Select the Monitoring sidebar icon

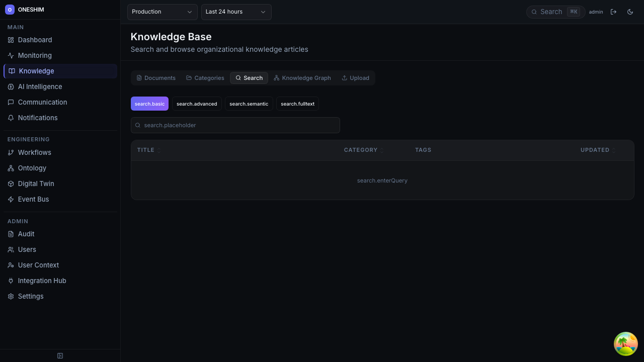coord(11,55)
